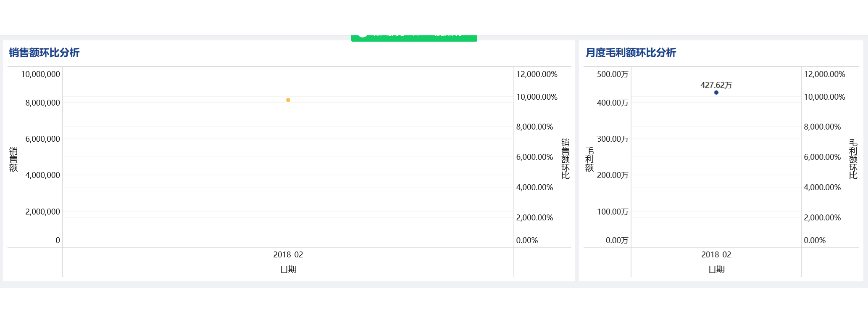Click the orange data point in the sales chart
This screenshot has width=868, height=323.
(288, 100)
